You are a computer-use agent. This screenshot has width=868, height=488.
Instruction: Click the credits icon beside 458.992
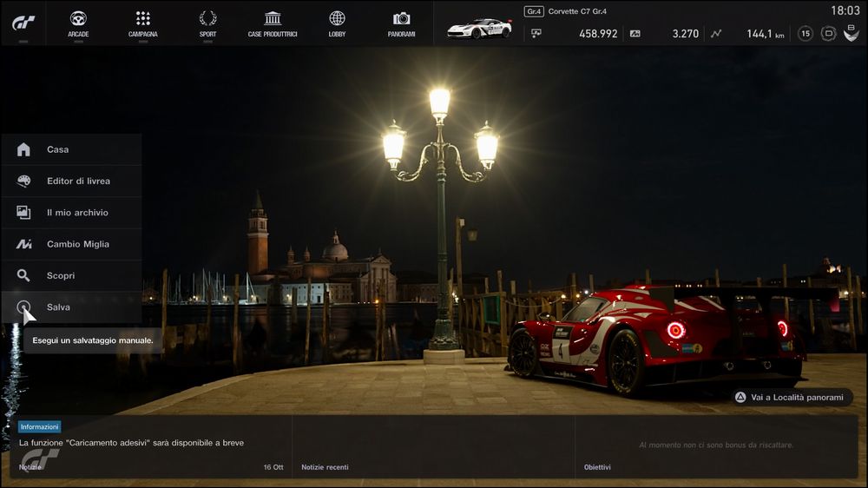pos(536,34)
